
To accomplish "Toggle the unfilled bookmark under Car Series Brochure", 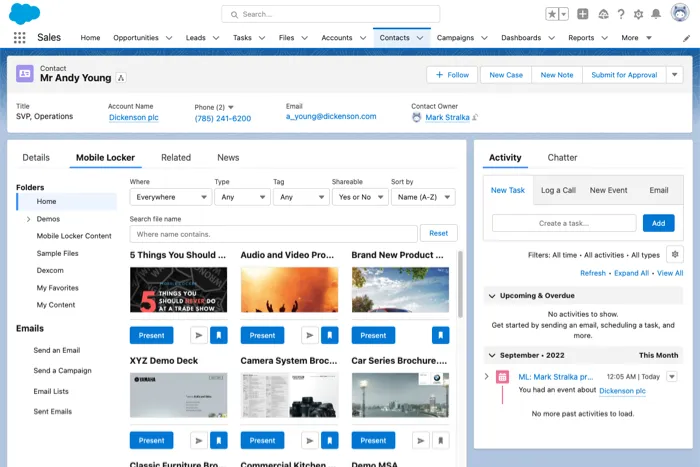I will click(440, 441).
